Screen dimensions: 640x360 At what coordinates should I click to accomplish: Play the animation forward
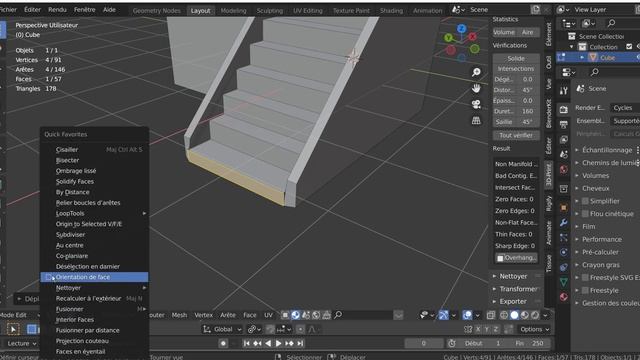(278, 344)
